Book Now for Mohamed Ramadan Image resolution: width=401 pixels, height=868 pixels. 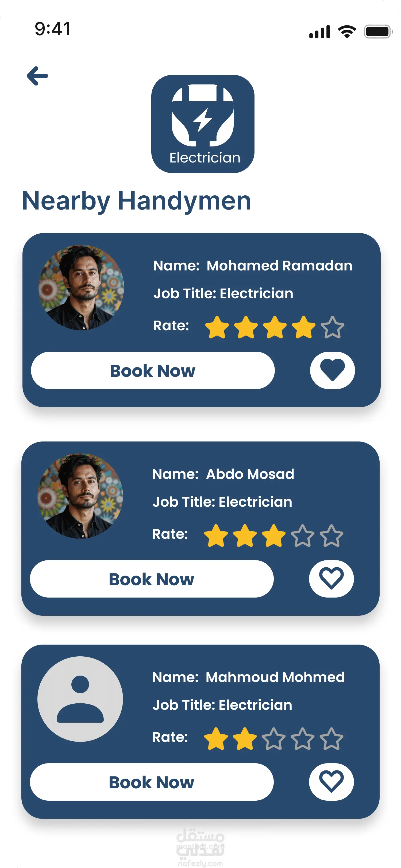click(x=153, y=370)
